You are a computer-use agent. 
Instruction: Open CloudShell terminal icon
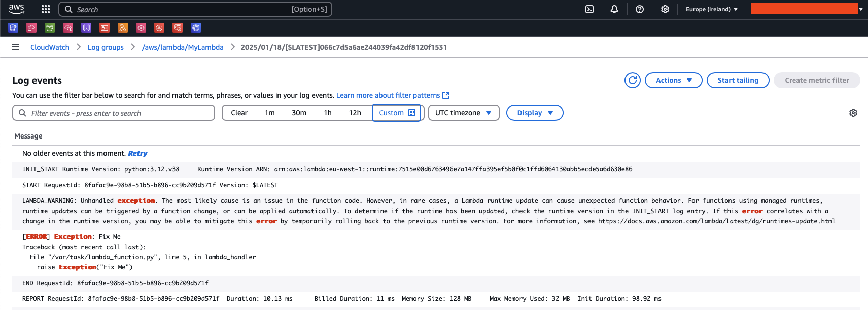[589, 9]
